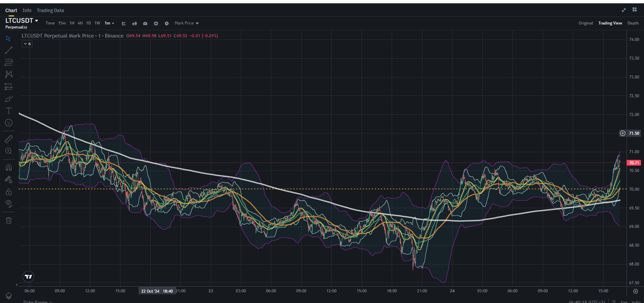
Task: Toggle stay in drawing mode
Action: [9, 180]
